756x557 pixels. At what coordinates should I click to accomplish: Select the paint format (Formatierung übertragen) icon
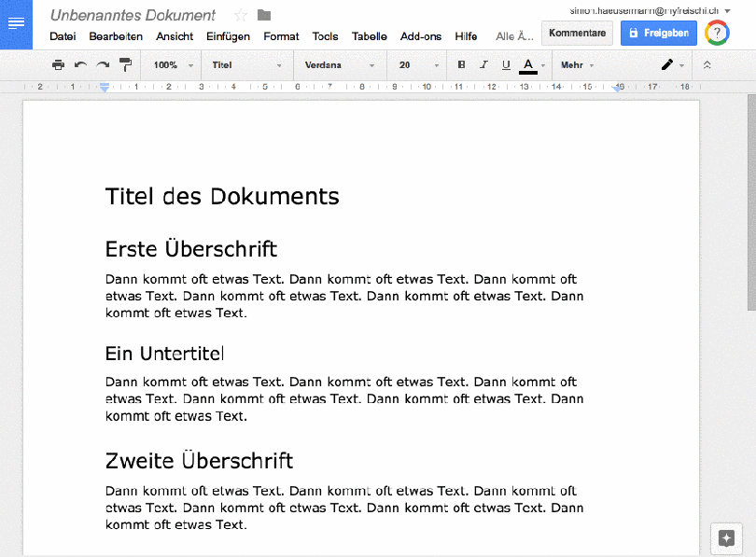pos(124,65)
